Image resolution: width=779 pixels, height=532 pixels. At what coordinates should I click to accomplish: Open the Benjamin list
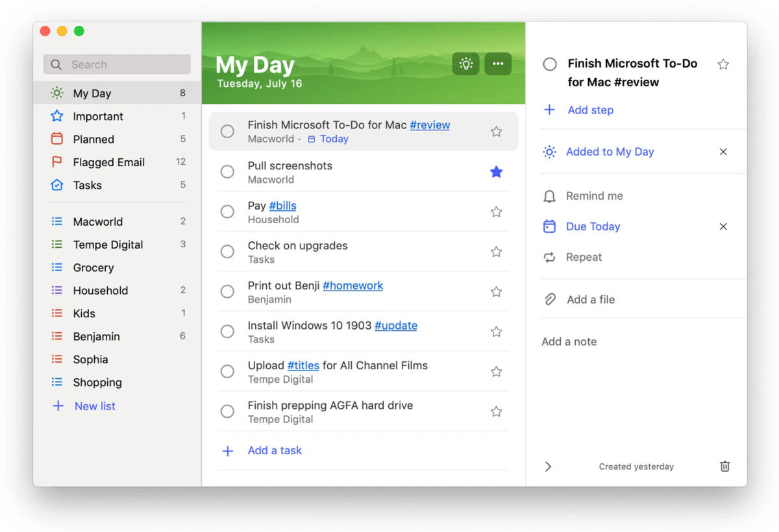117,336
